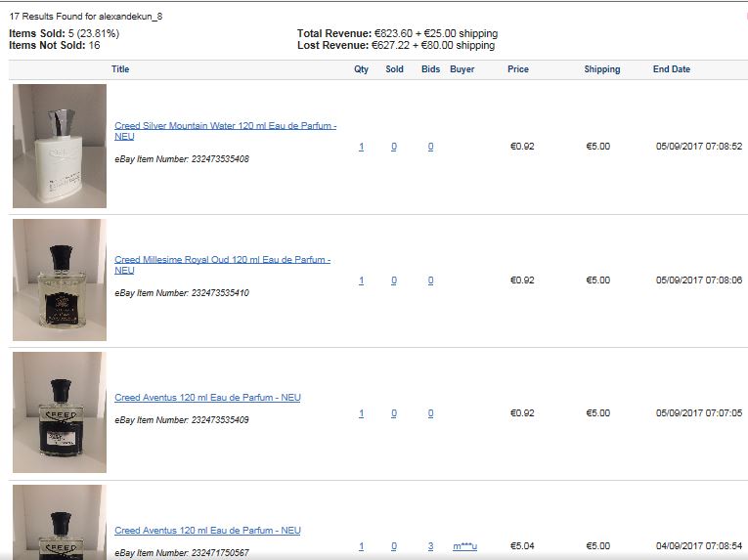Sort by the Price column header

click(518, 69)
